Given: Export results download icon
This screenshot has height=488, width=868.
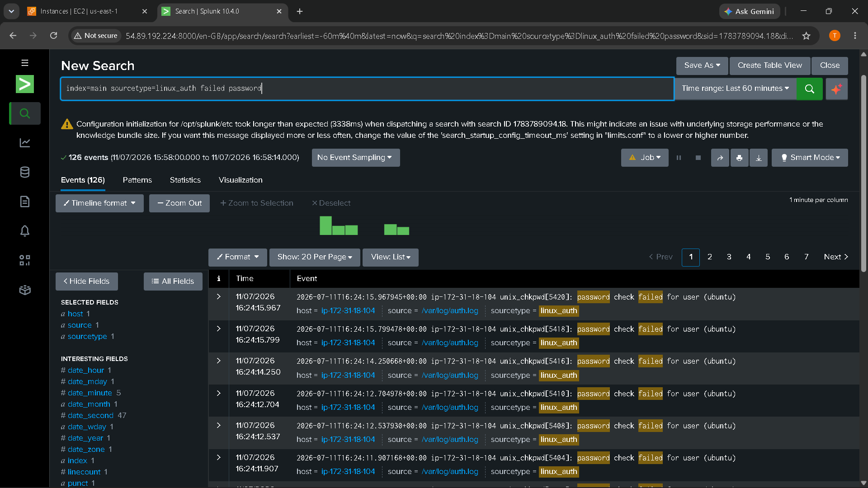Looking at the screenshot, I should pyautogui.click(x=759, y=158).
